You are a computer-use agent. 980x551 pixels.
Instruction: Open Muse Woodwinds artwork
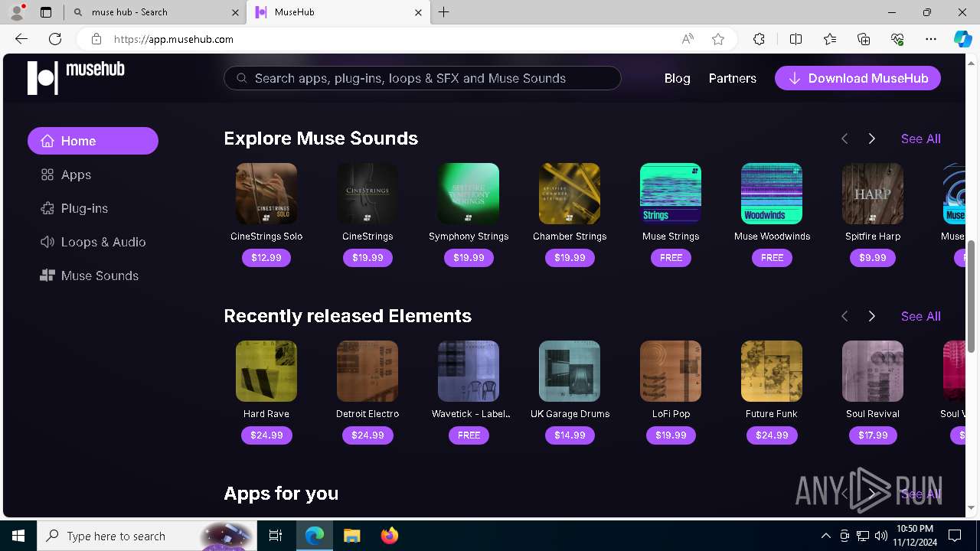[772, 194]
